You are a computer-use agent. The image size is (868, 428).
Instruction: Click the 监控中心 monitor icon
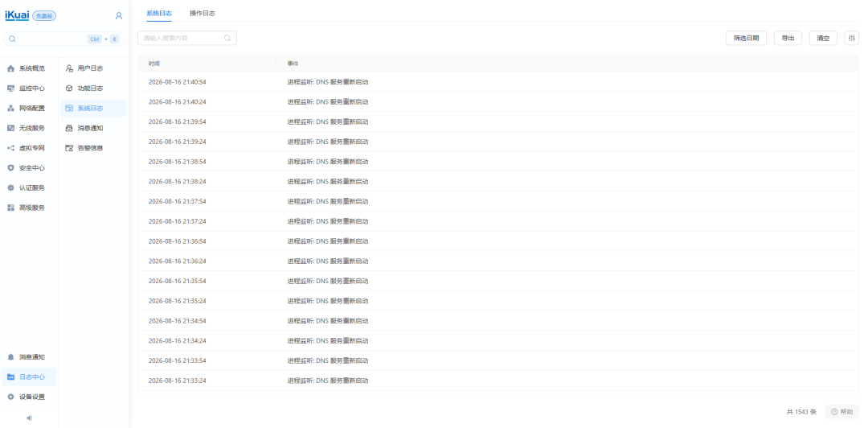click(10, 88)
